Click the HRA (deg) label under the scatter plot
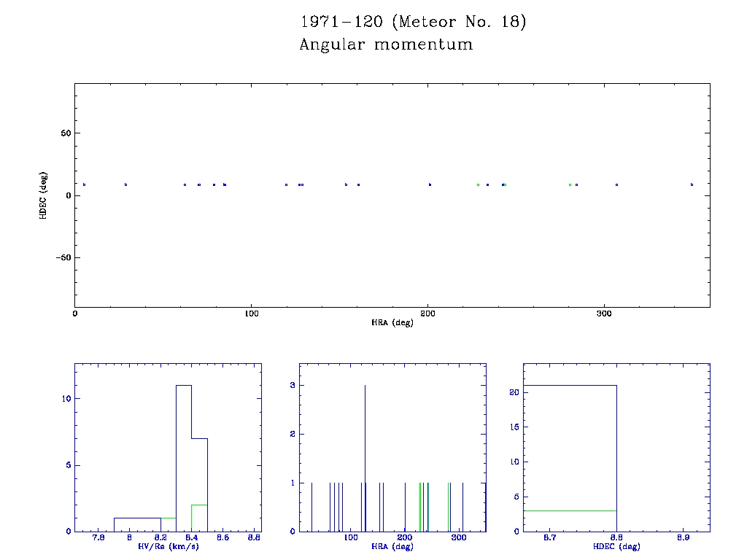 tap(392, 322)
